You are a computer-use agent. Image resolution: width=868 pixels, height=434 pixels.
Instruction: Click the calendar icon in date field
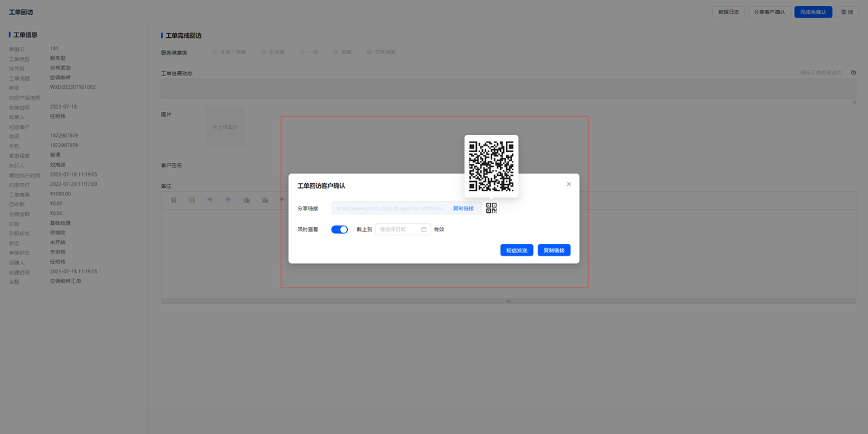[424, 229]
